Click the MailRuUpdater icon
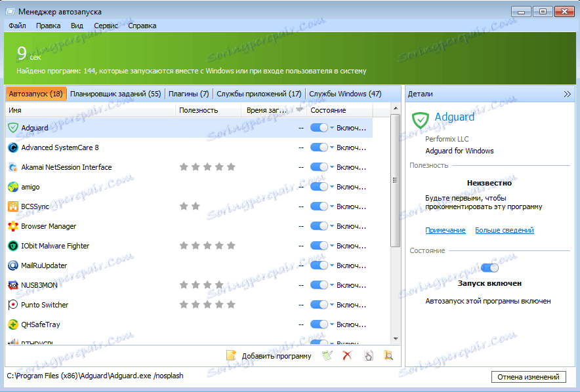The image size is (580, 392). pos(13,265)
